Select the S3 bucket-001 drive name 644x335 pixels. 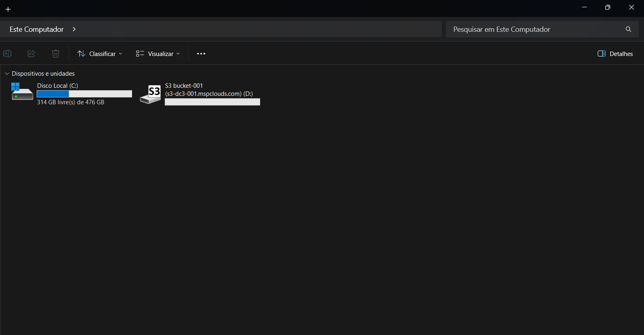pyautogui.click(x=184, y=86)
